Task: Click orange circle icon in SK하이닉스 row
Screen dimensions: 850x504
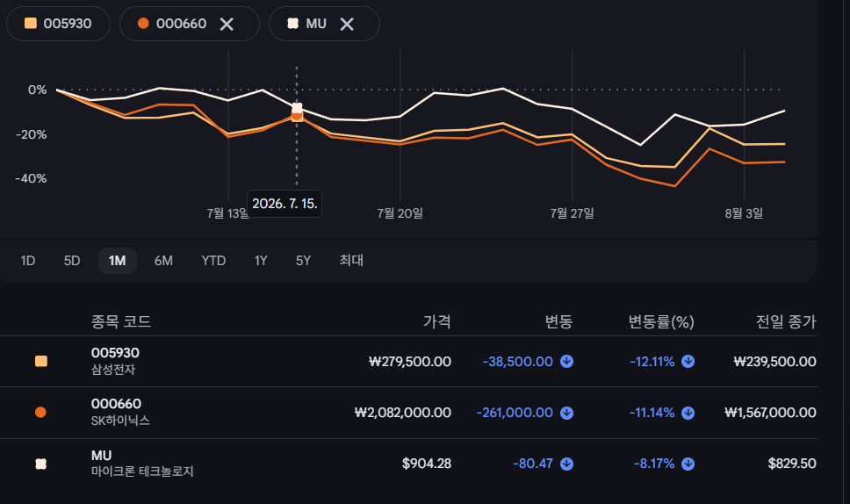Action: point(40,413)
